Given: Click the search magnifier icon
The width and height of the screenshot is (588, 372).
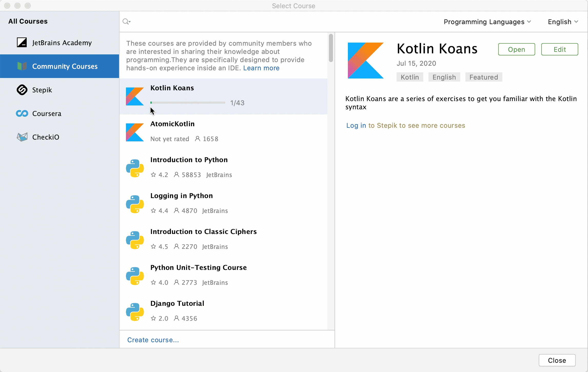Looking at the screenshot, I should pyautogui.click(x=126, y=22).
